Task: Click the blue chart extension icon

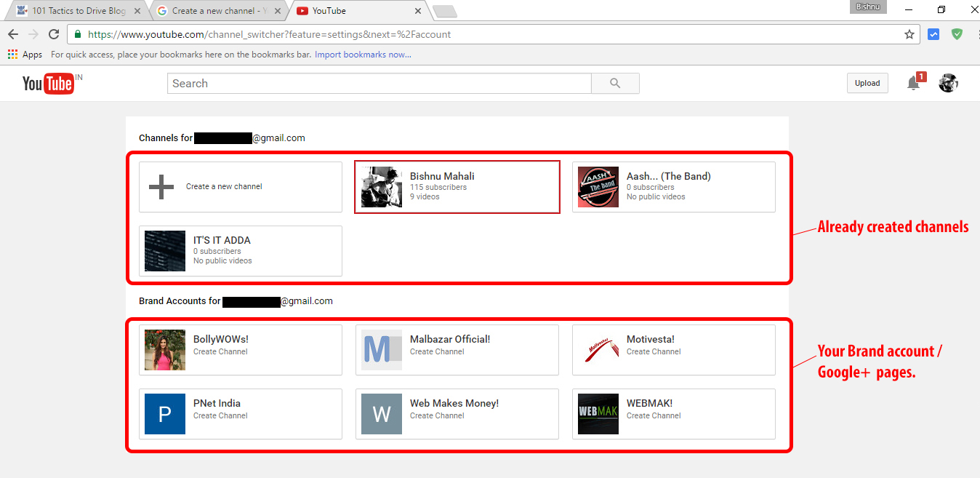Action: (x=933, y=34)
